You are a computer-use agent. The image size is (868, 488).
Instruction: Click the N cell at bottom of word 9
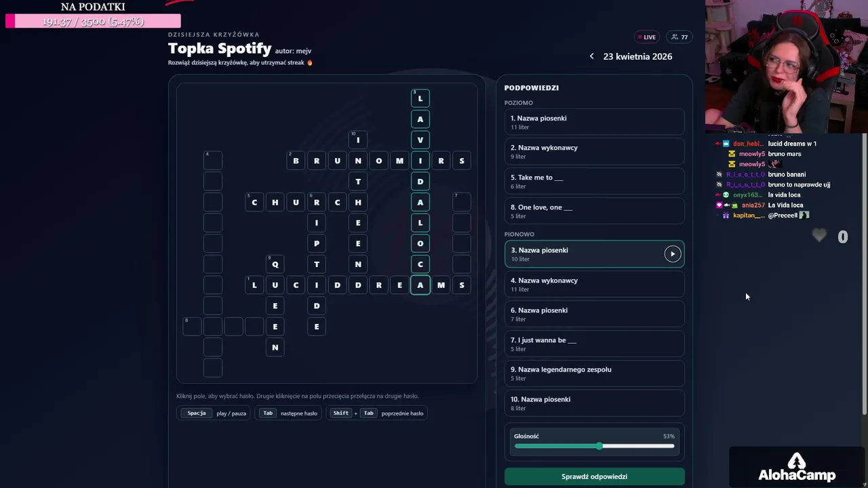(x=275, y=347)
